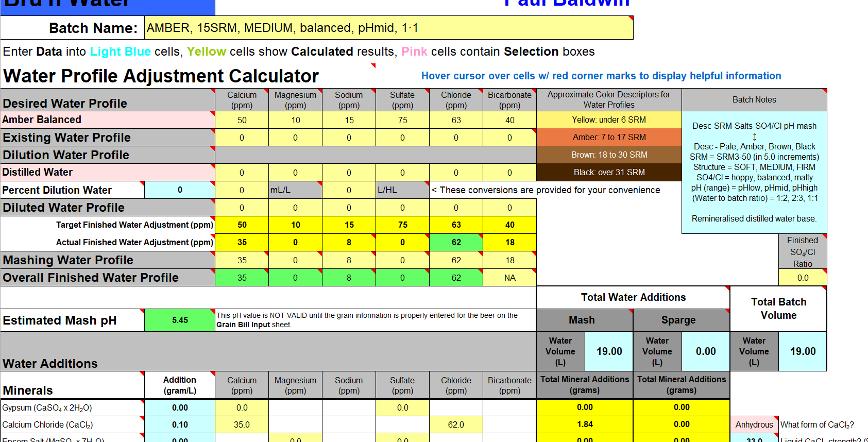Click the Brown: 18 to 30 SRM swatch
This screenshot has width=868, height=442.
click(x=609, y=155)
